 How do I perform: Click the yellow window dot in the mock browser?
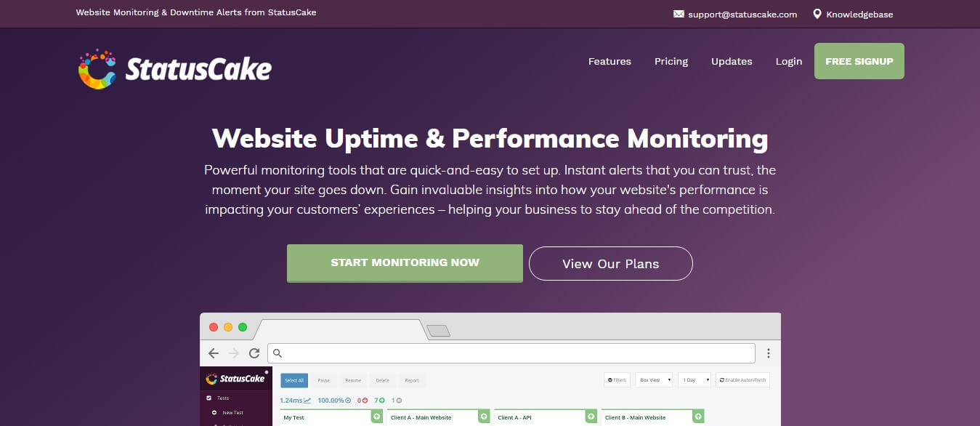coord(228,327)
